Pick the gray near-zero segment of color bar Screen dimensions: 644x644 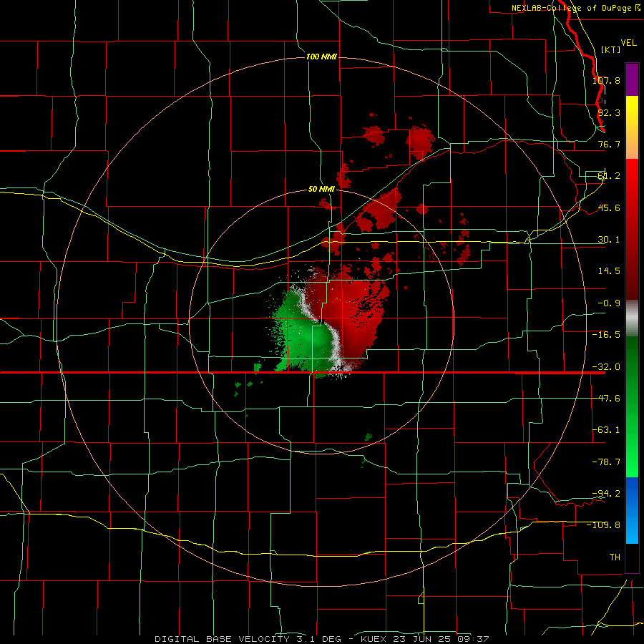coord(632,318)
